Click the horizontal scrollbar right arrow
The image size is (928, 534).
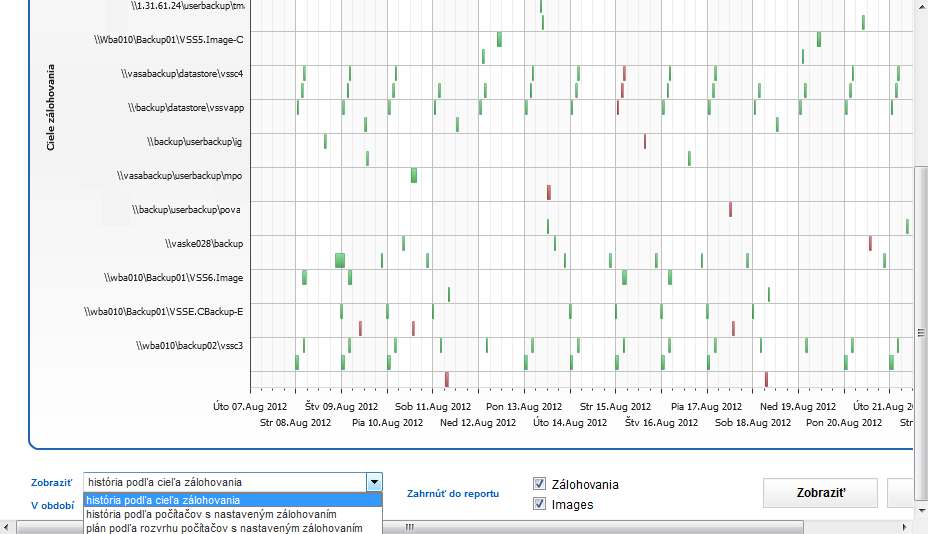(904, 527)
